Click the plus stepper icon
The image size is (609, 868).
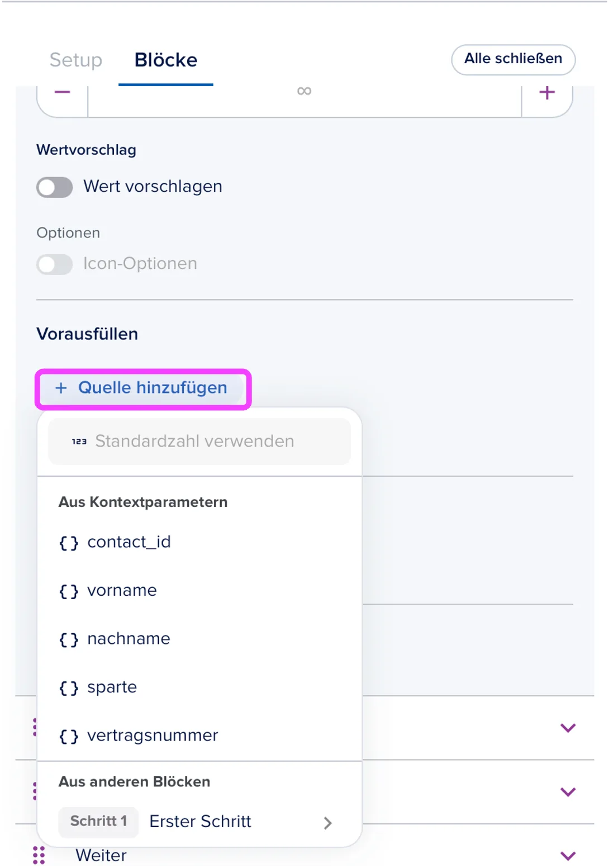tap(547, 92)
